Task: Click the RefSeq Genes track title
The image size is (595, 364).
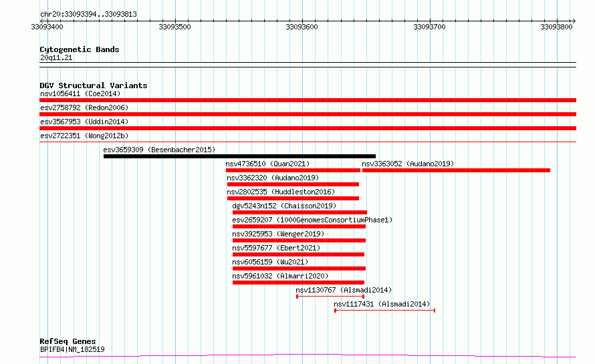Action: tap(68, 342)
